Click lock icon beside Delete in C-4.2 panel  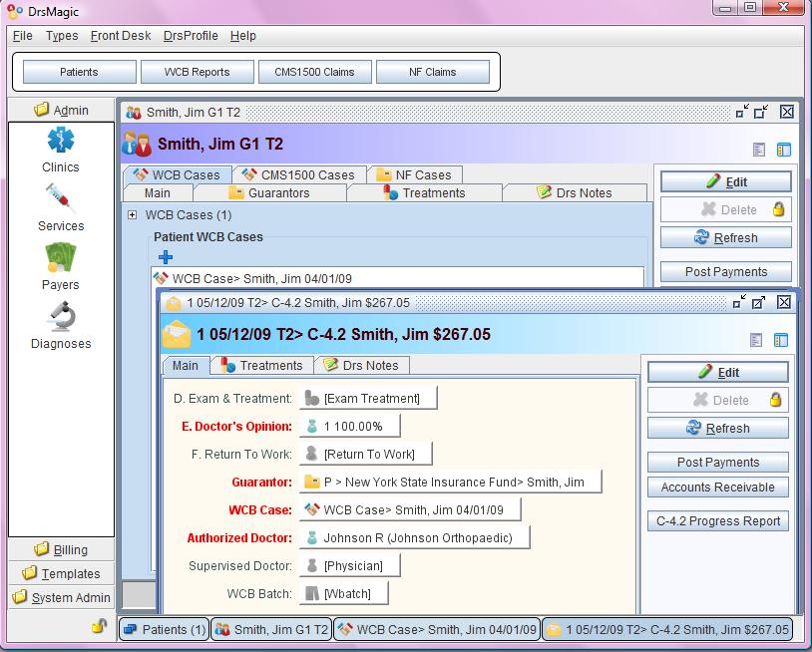tap(775, 400)
